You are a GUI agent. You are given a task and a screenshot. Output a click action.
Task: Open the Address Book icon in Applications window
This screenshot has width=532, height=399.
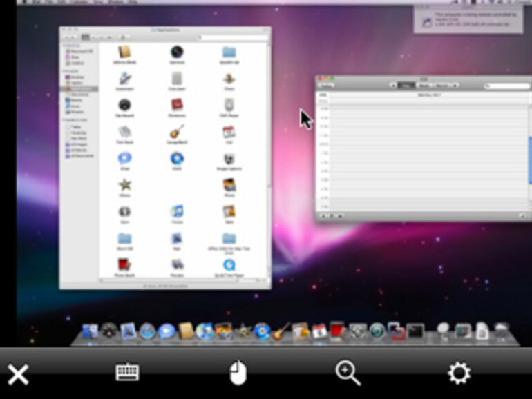click(125, 52)
